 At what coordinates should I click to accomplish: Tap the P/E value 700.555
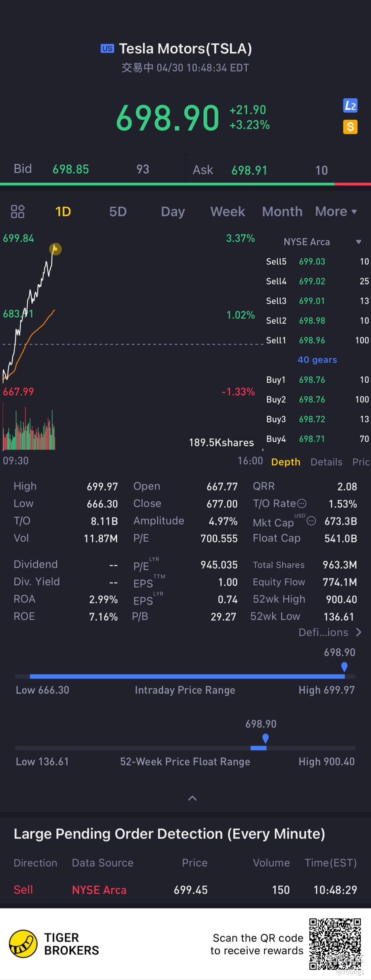point(219,539)
